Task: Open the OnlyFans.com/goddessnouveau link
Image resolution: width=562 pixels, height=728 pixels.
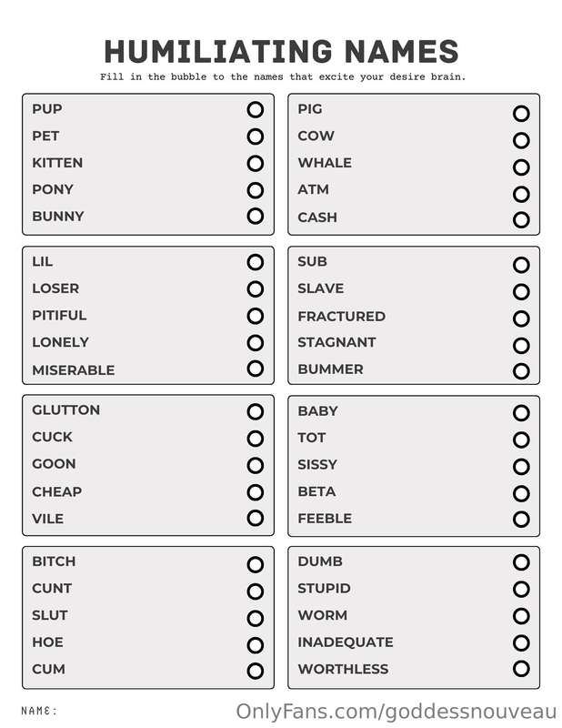Action: pyautogui.click(x=396, y=712)
